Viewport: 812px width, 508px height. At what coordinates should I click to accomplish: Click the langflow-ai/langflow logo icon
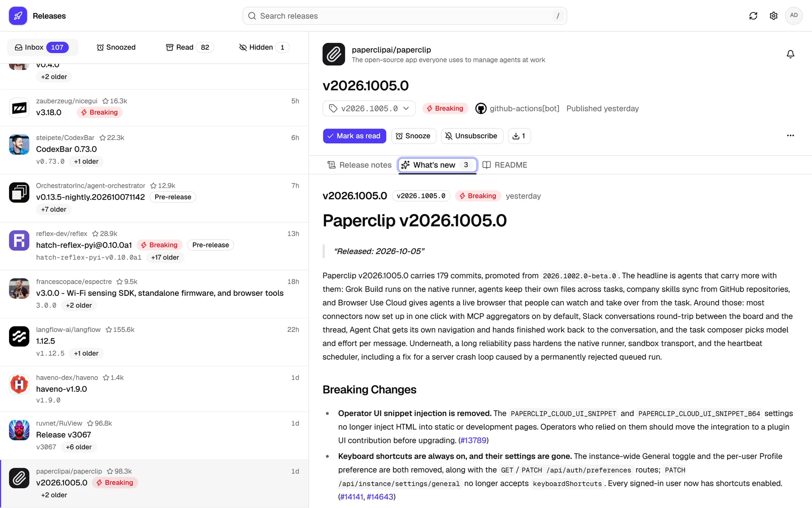[19, 336]
